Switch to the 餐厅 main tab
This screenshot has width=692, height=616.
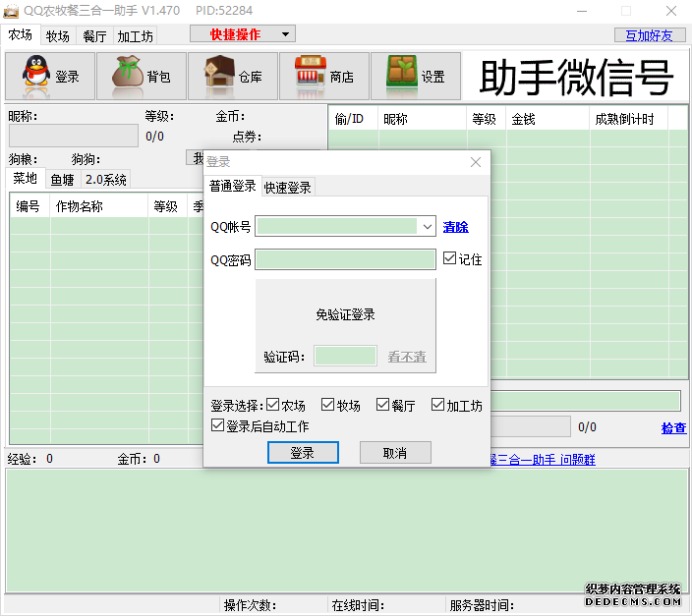point(95,36)
